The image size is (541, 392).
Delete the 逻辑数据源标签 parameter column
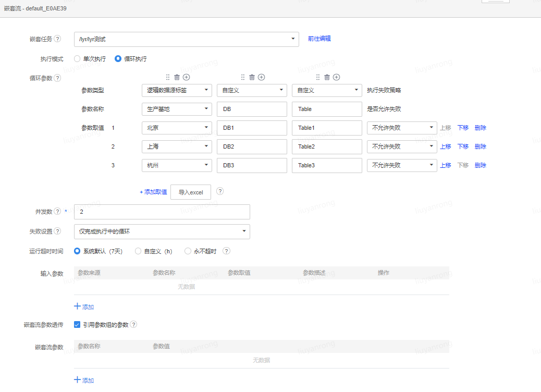click(177, 77)
